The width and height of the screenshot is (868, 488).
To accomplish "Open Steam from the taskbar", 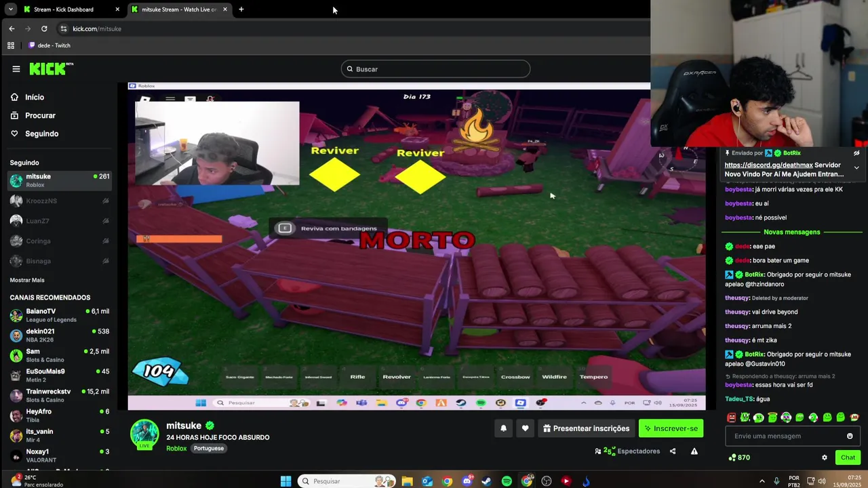I will (486, 481).
